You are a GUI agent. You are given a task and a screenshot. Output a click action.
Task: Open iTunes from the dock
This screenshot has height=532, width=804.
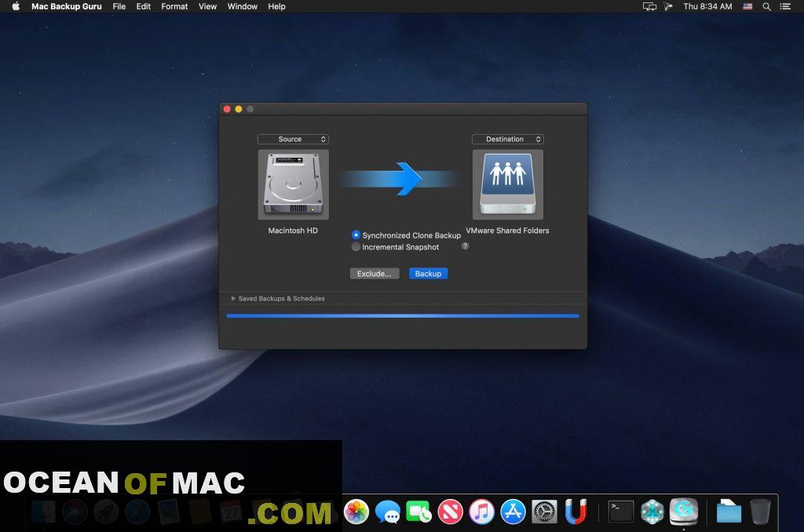(x=481, y=512)
